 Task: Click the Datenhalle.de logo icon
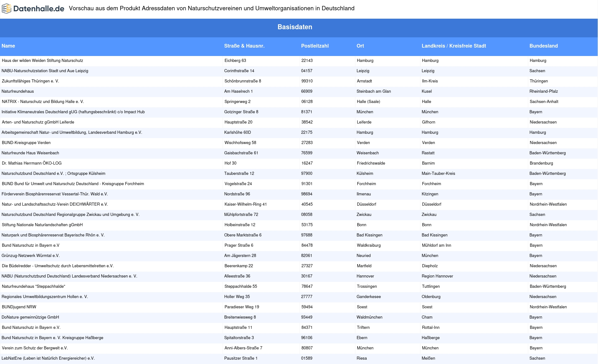(6, 9)
